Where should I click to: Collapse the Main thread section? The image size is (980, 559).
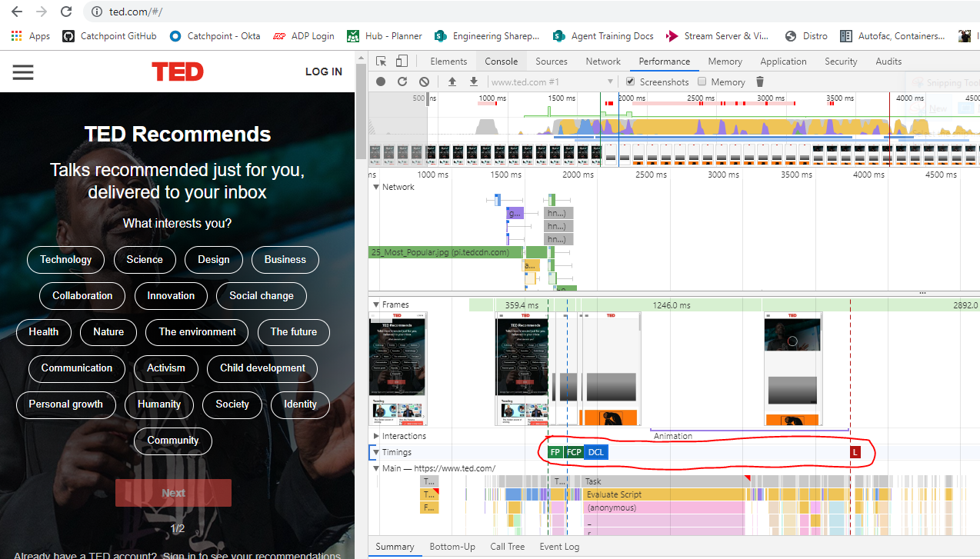point(376,467)
